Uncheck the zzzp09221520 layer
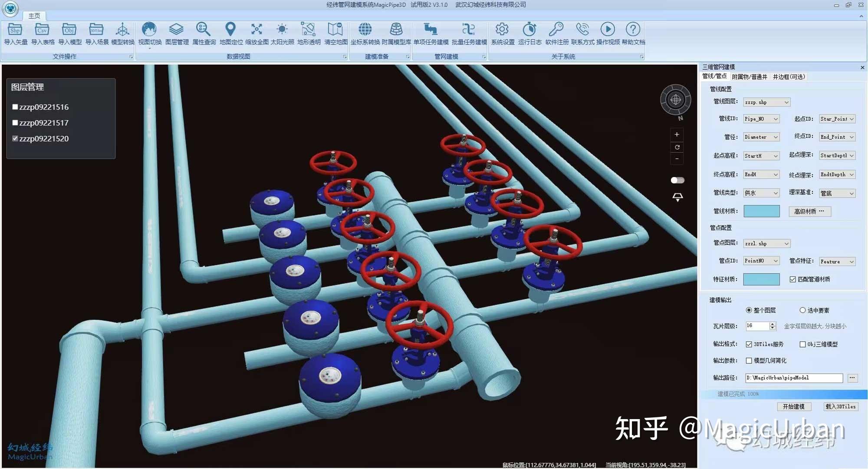 pyautogui.click(x=15, y=138)
